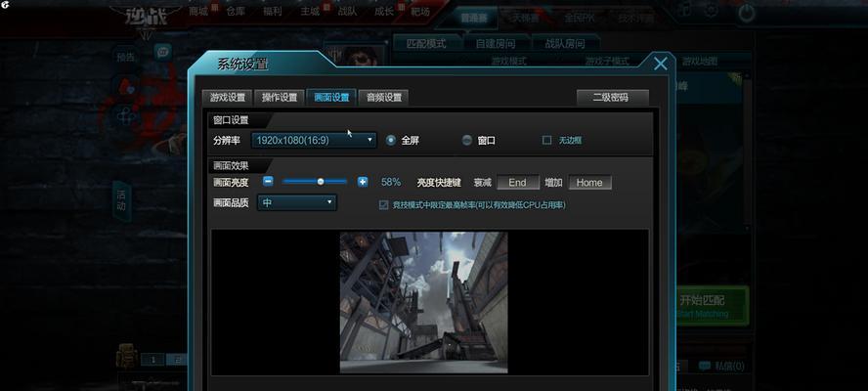Switch to the 游戏设置 tab
The height and width of the screenshot is (391, 868).
228,98
